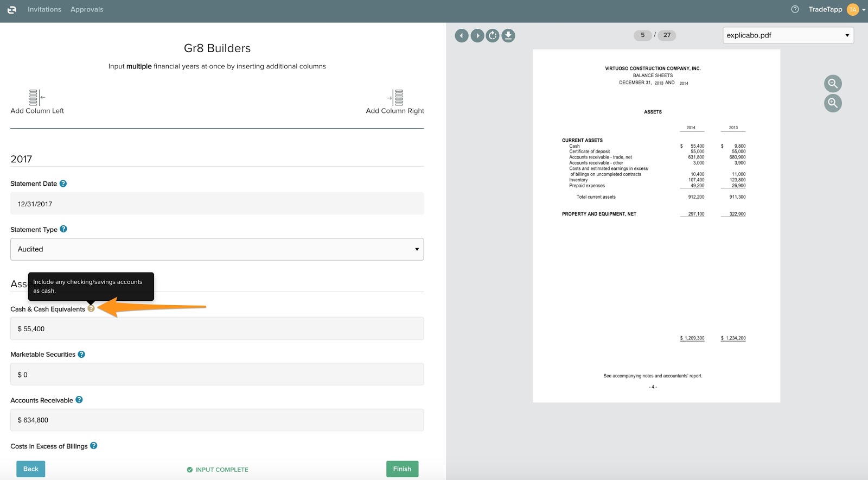Open the Approvals menu
The image size is (868, 480).
(x=87, y=9)
